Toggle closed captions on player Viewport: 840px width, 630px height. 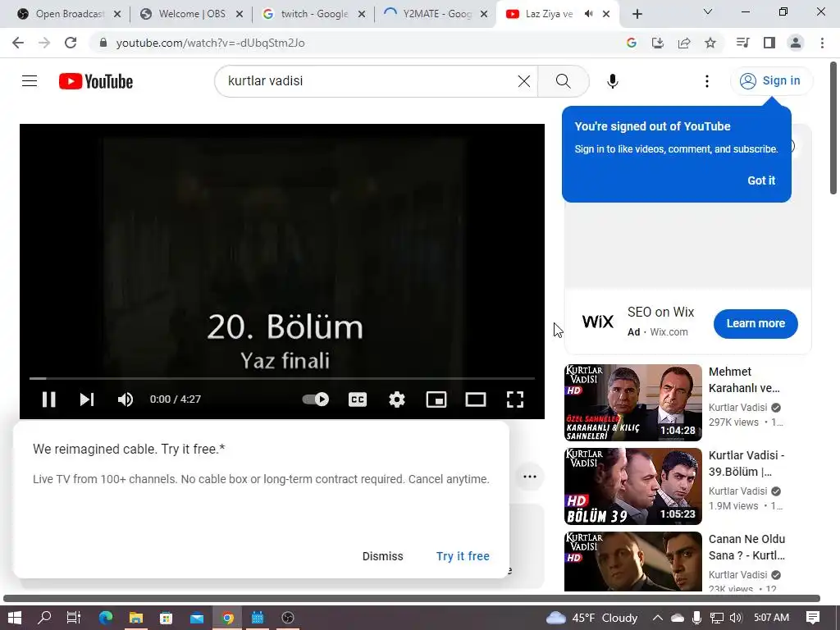[x=358, y=399]
